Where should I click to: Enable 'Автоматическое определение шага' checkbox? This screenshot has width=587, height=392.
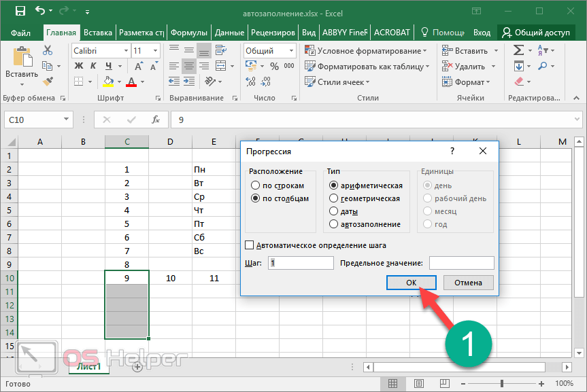tap(250, 245)
